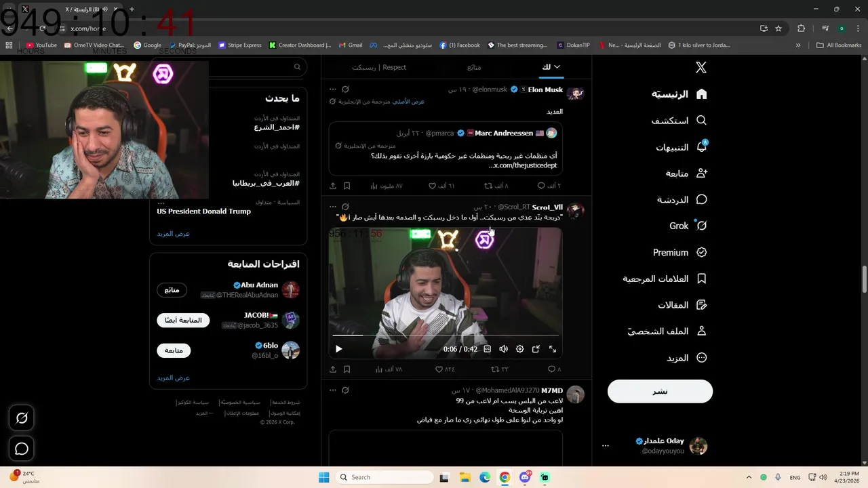Open video settings gear
Screen dimensions: 868x488
click(519, 349)
